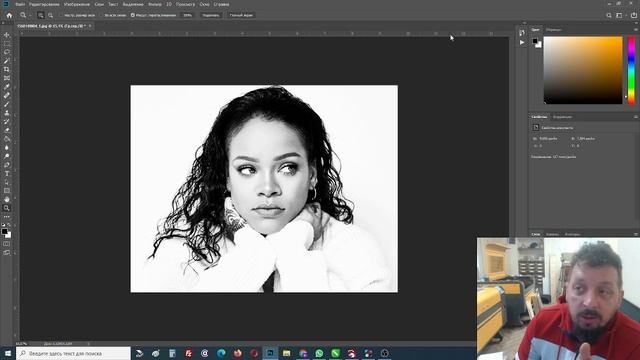Open the Edit Toolbar three-dots button
Viewport: 640px width, 360px height.
(x=7, y=217)
